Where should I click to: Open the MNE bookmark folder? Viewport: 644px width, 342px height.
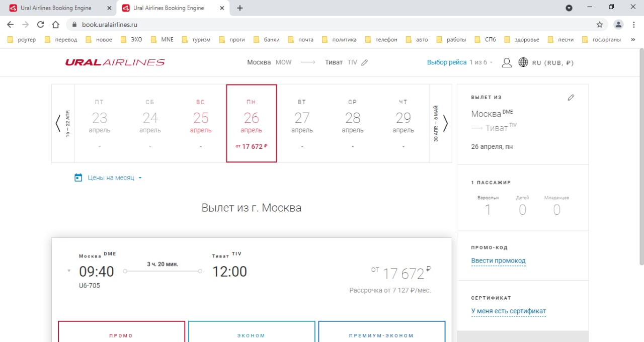point(162,39)
